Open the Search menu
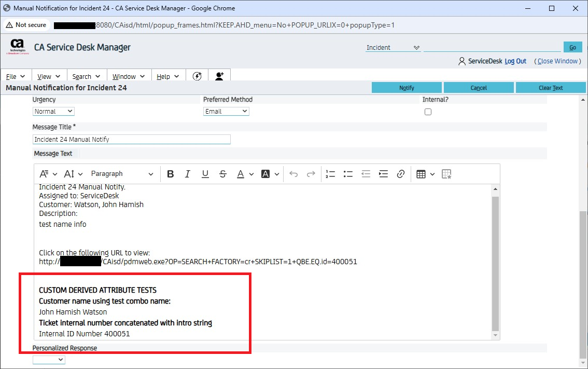This screenshot has width=588, height=369. coord(87,77)
